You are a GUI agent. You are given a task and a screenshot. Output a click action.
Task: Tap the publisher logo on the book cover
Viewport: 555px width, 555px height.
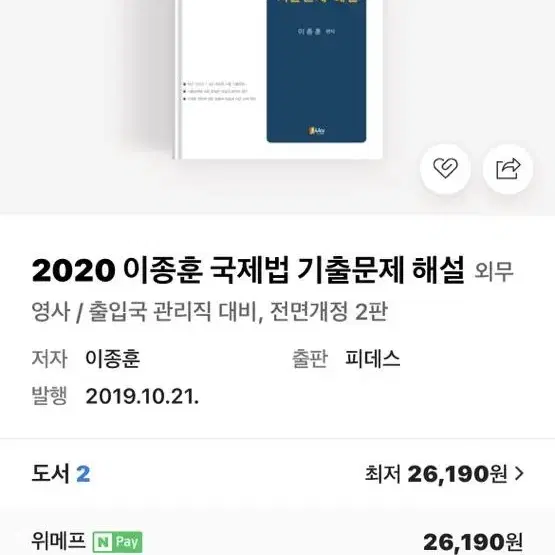(x=316, y=131)
